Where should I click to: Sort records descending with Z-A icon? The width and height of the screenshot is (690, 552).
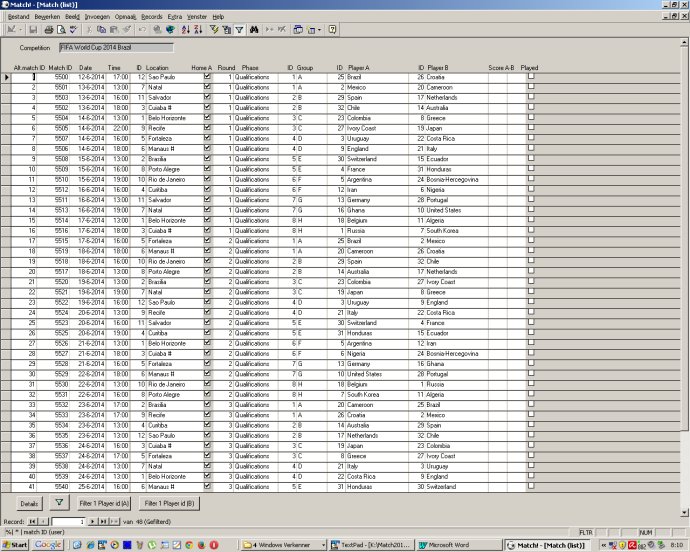click(198, 29)
